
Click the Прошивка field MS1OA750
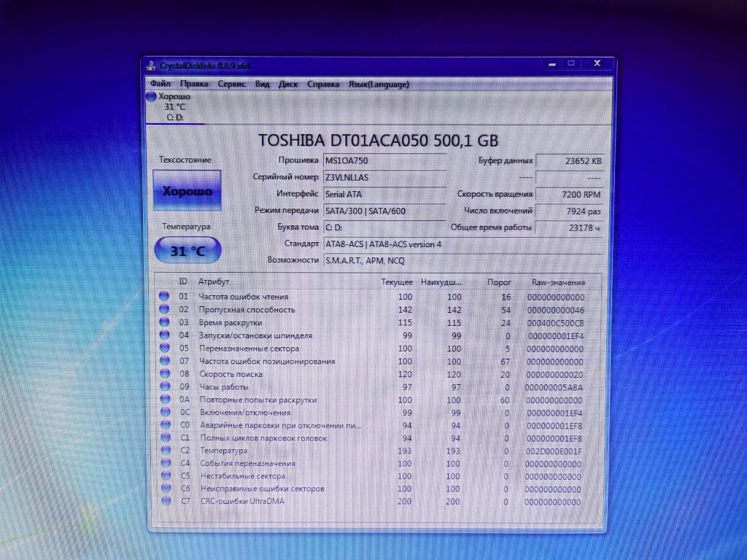[384, 161]
